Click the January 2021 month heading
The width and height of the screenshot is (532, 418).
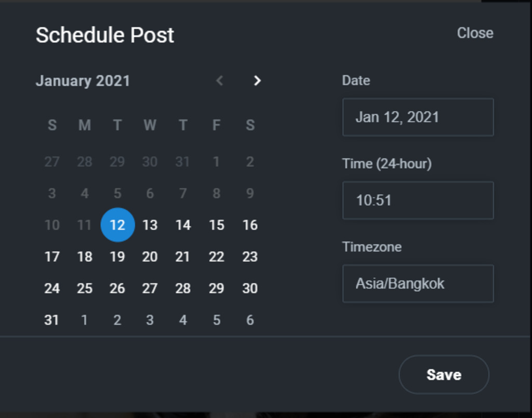(83, 81)
